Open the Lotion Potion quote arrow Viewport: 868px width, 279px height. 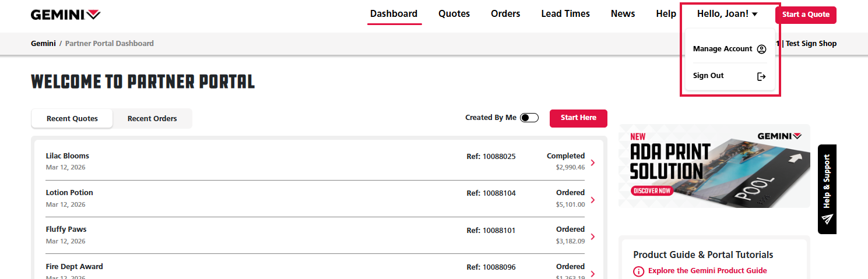coord(593,200)
